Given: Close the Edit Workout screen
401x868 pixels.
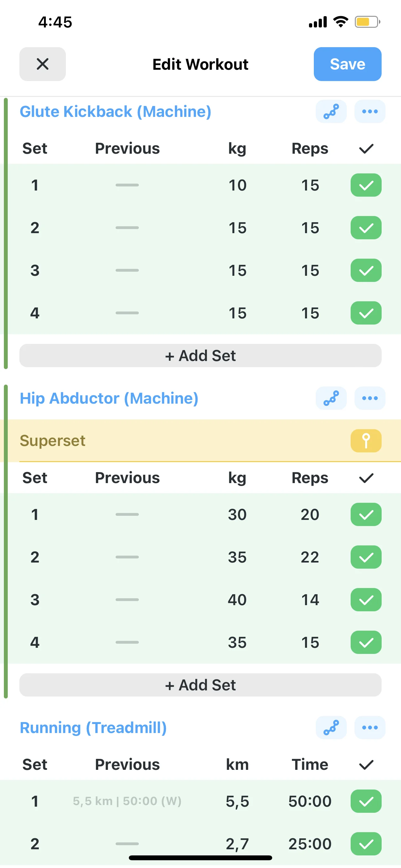Looking at the screenshot, I should tap(43, 64).
